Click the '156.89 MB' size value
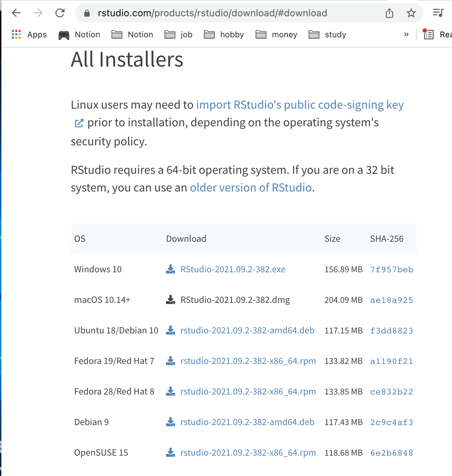Image resolution: width=452 pixels, height=476 pixels. point(344,270)
